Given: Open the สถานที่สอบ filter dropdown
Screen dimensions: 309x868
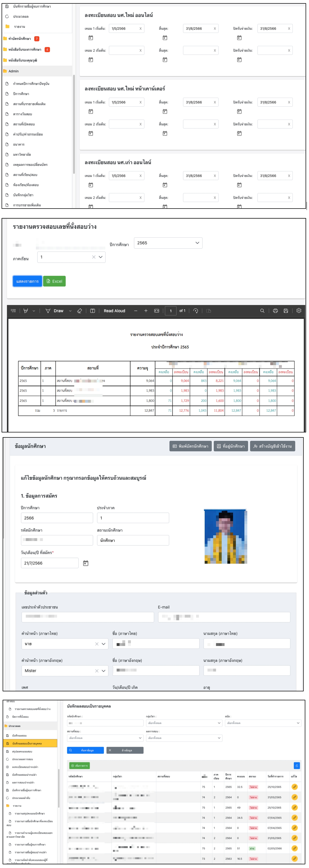Looking at the screenshot, I should pos(105,738).
